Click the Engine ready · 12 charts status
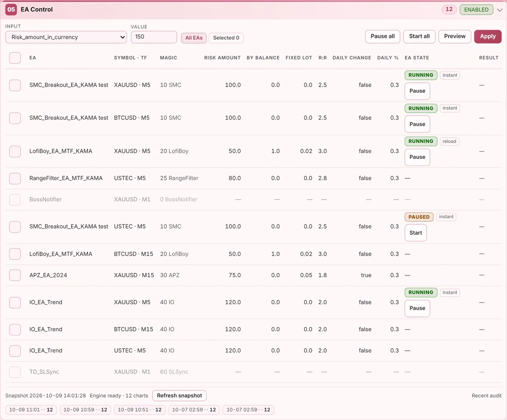Image resolution: width=507 pixels, height=420 pixels. [119, 396]
